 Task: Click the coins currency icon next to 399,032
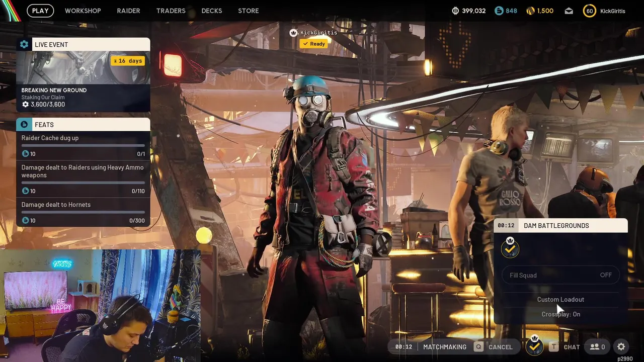(x=456, y=11)
